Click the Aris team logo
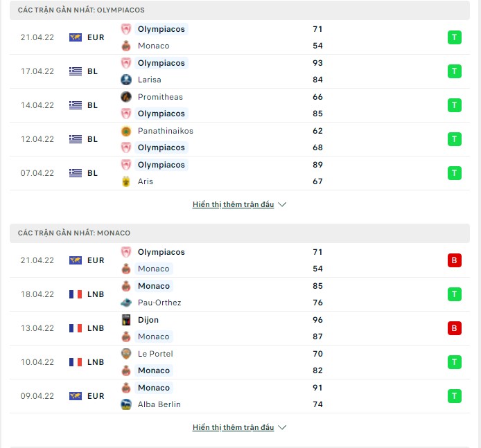Image resolution: width=481 pixels, height=448 pixels. tap(125, 181)
